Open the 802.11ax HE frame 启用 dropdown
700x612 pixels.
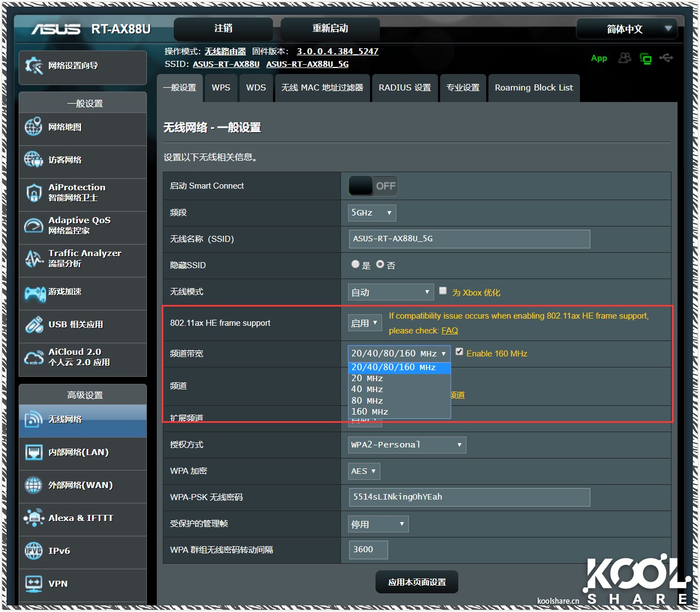(x=365, y=323)
